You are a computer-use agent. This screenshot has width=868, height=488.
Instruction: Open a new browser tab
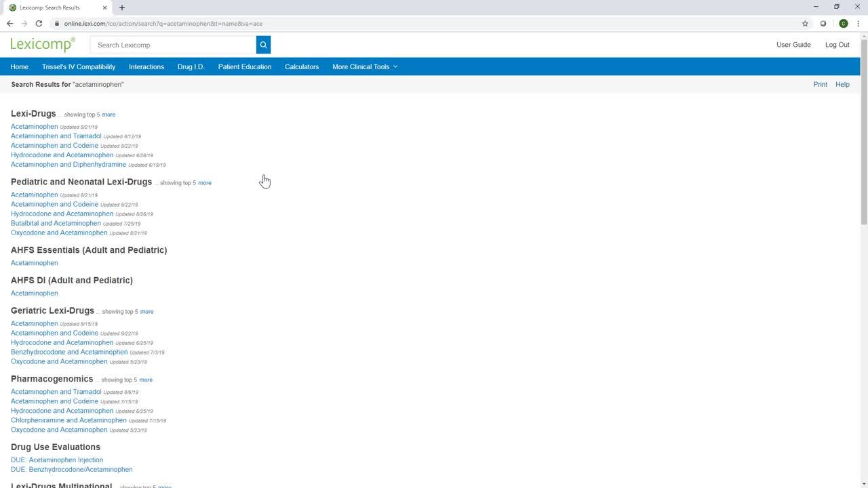[x=122, y=7]
